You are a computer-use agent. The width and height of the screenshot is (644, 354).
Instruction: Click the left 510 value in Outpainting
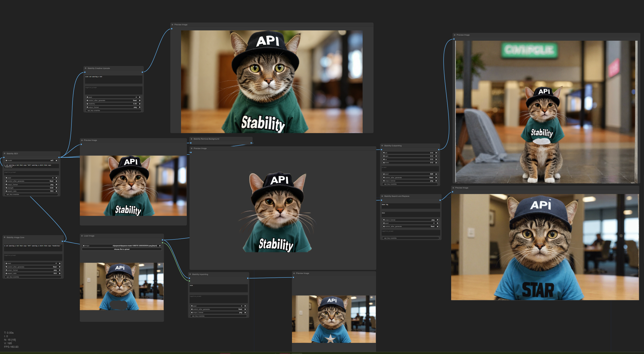click(x=432, y=153)
